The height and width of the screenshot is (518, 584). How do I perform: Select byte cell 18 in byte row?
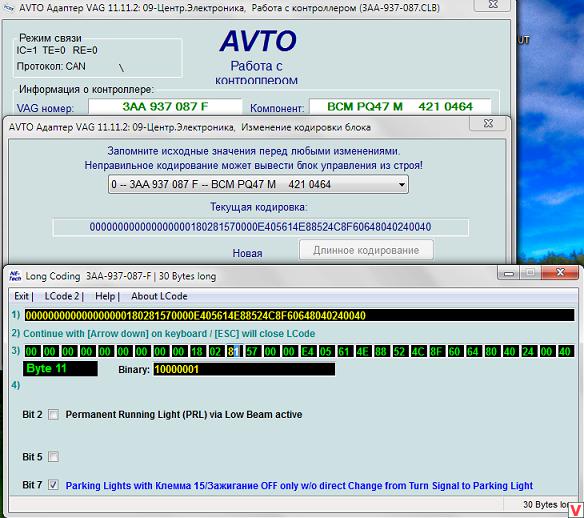click(x=196, y=351)
